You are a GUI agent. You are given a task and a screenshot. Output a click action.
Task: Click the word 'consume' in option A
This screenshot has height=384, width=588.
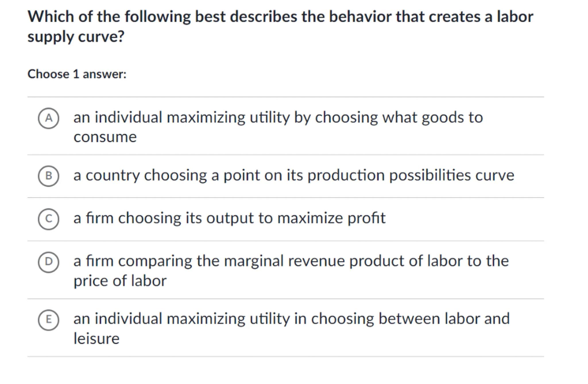click(105, 137)
